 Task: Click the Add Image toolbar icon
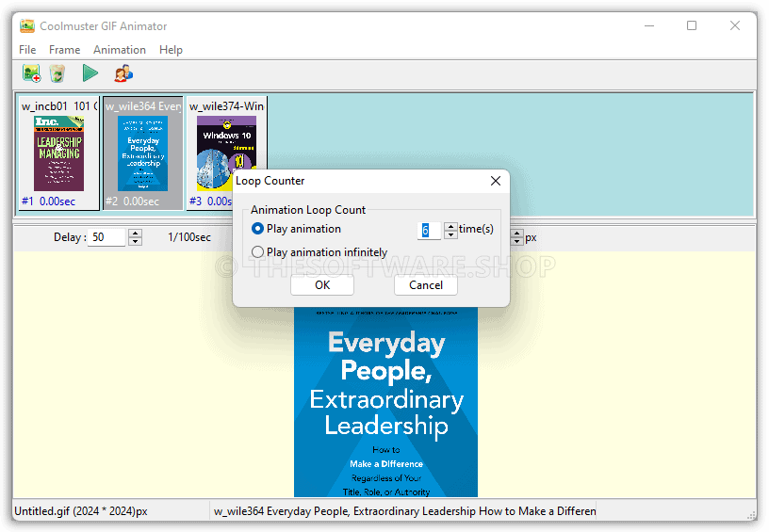click(x=31, y=73)
